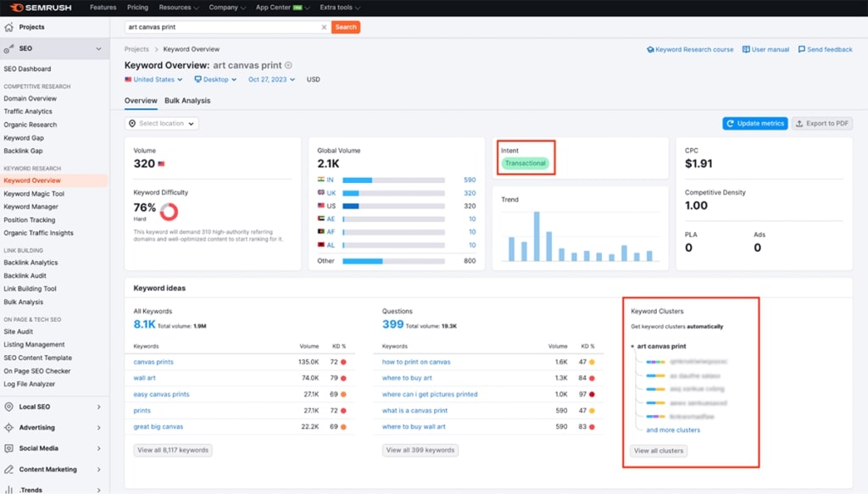868x494 pixels.
Task: Expand the Content Marketing section chevron
Action: (98, 469)
